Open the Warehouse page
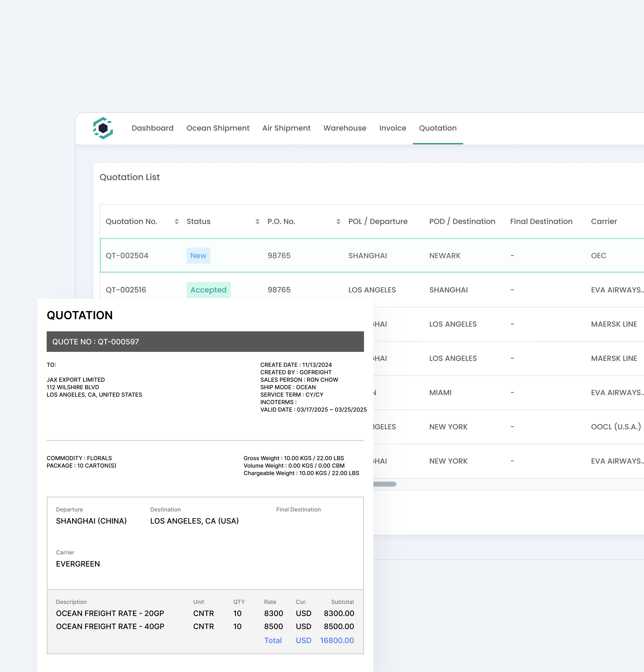The width and height of the screenshot is (644, 672). coord(345,128)
